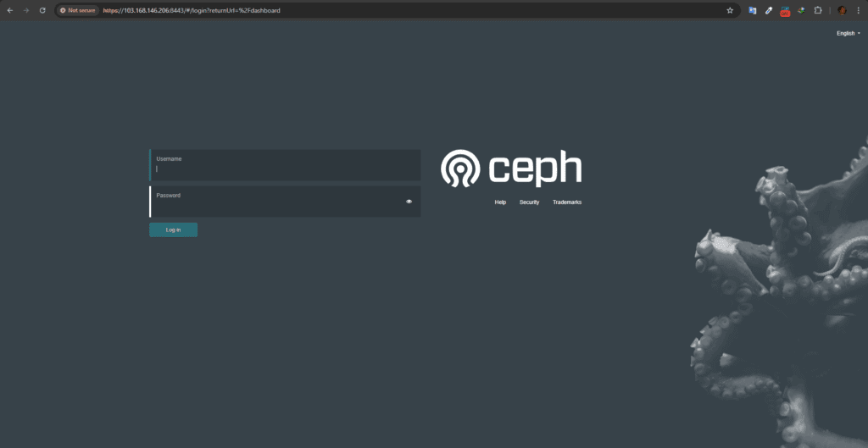Open the English language dropdown

tap(848, 33)
